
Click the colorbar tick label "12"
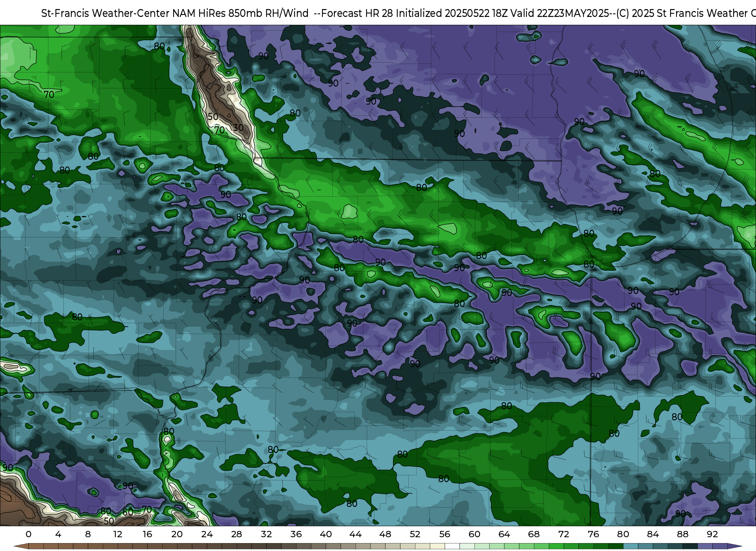[118, 534]
